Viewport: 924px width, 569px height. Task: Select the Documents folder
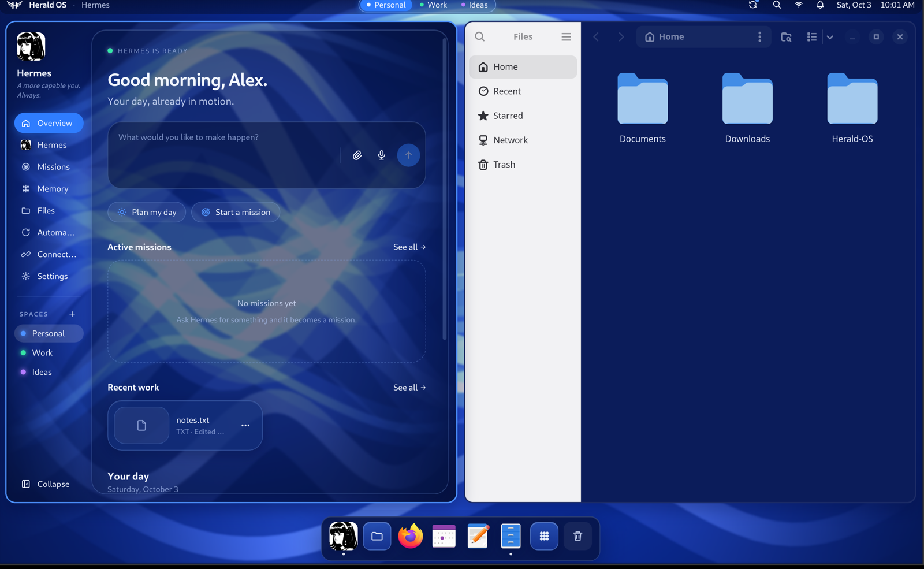(643, 109)
